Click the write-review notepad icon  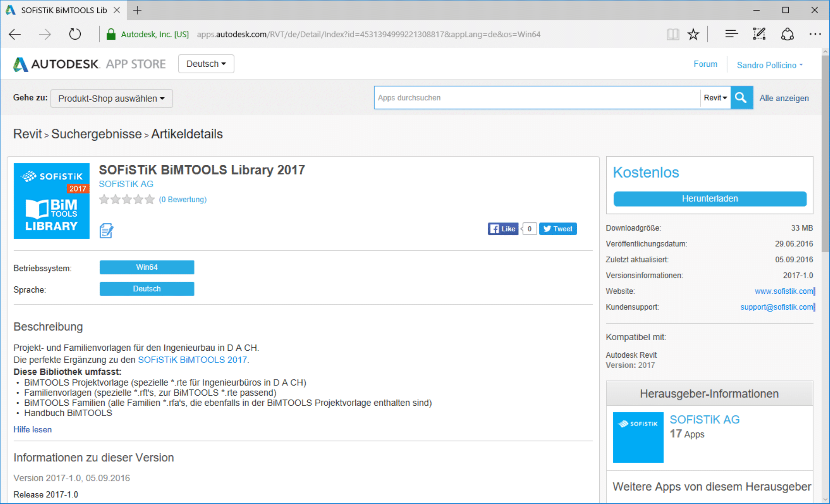pyautogui.click(x=106, y=230)
